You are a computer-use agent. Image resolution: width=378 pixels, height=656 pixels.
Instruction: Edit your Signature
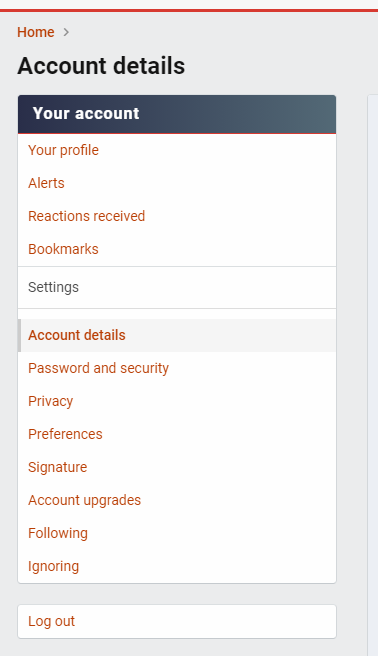pos(58,467)
